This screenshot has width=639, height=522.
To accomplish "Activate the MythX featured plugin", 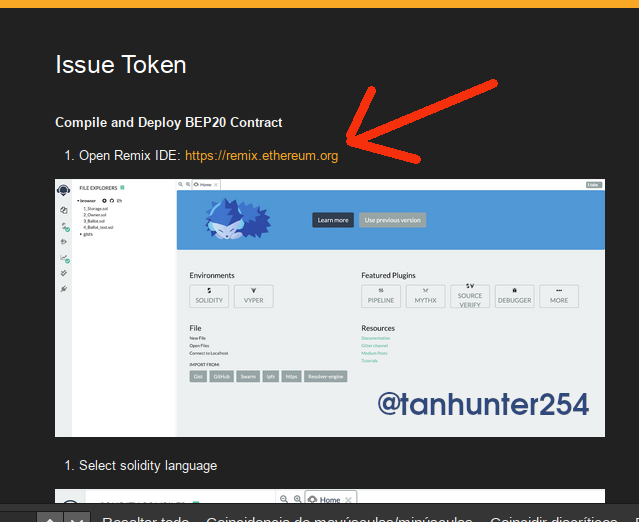I will pyautogui.click(x=425, y=296).
